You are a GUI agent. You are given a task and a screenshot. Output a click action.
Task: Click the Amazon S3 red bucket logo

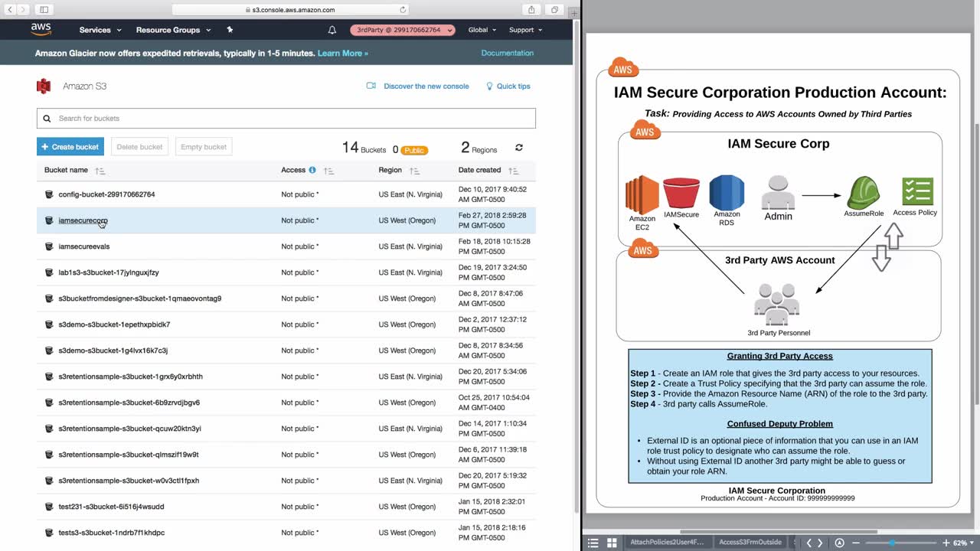44,86
